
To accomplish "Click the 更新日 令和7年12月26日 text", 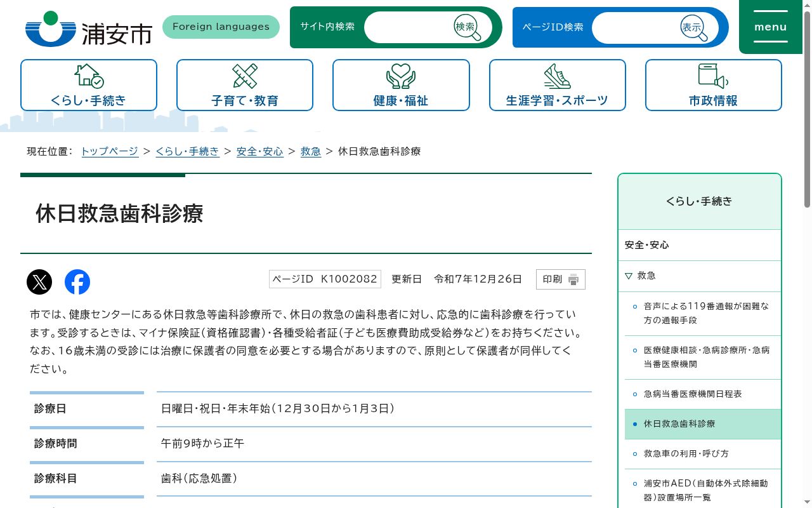I will pos(457,279).
